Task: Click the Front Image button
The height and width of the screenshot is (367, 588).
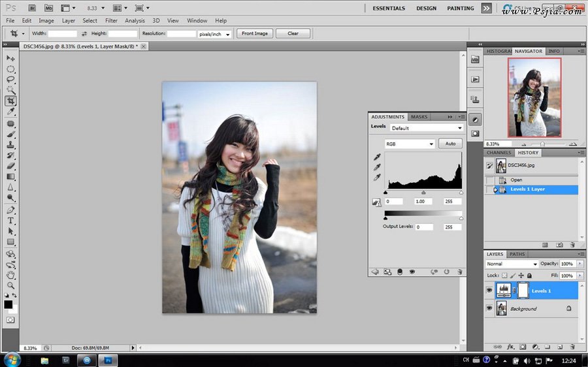Action: (x=254, y=33)
